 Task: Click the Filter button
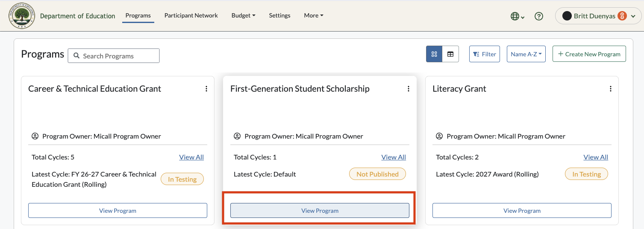pyautogui.click(x=485, y=54)
